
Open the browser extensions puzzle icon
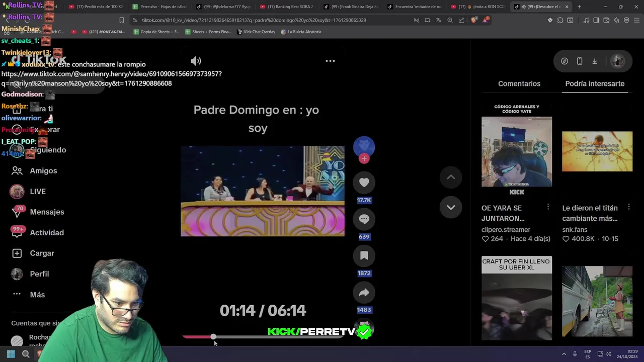[x=560, y=20]
